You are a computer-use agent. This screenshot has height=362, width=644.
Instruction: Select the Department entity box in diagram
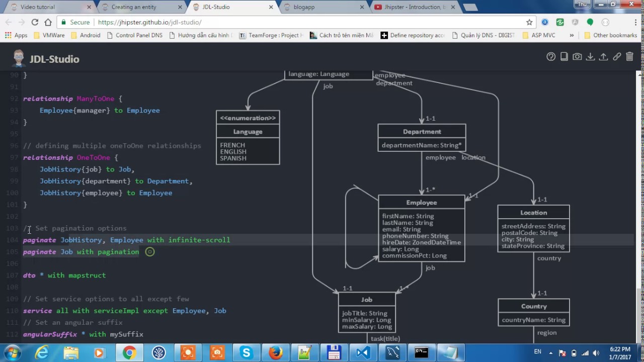(x=422, y=138)
